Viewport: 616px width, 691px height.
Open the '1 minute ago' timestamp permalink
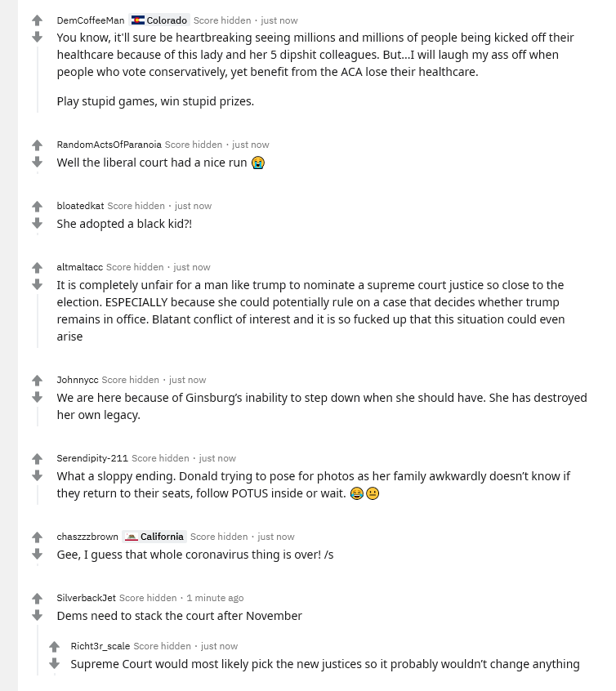(215, 598)
